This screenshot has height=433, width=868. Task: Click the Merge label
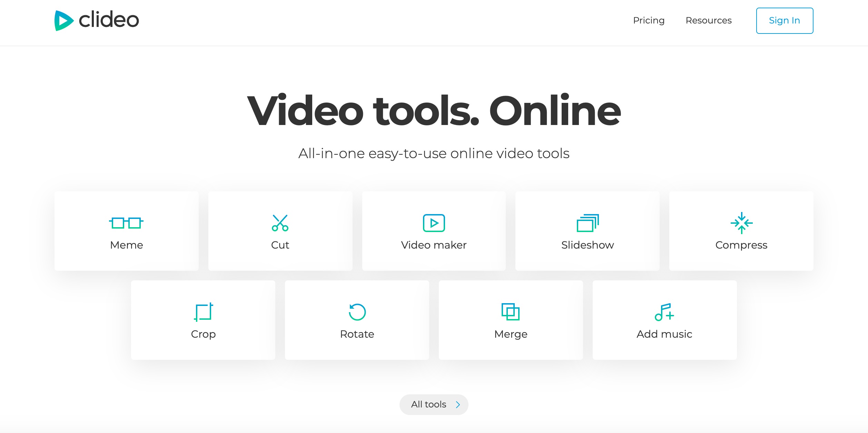click(x=511, y=334)
